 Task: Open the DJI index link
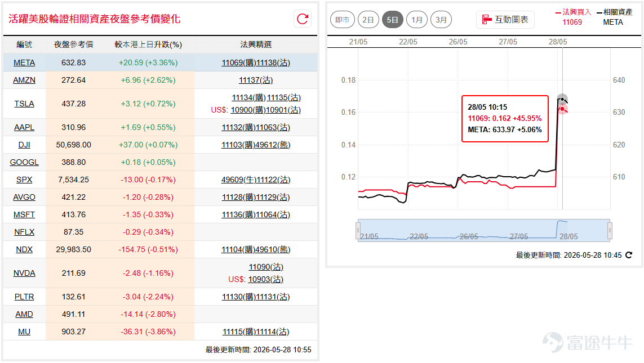(24, 145)
